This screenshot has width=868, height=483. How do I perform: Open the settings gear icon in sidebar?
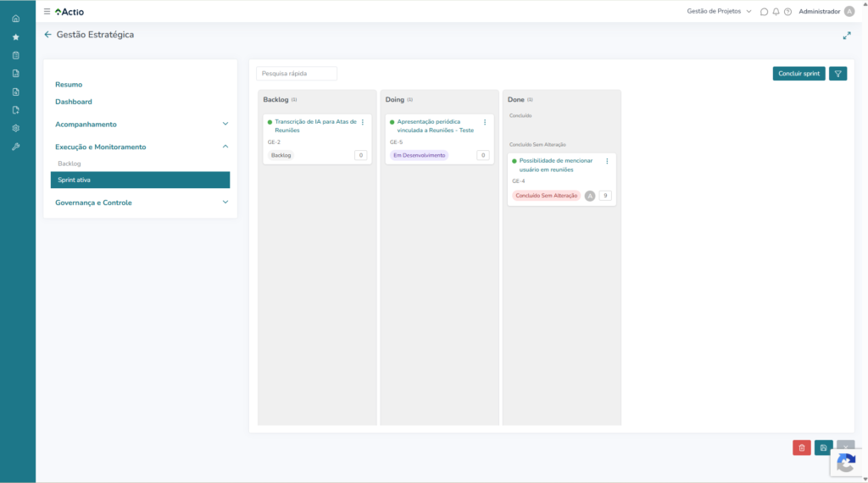(15, 128)
